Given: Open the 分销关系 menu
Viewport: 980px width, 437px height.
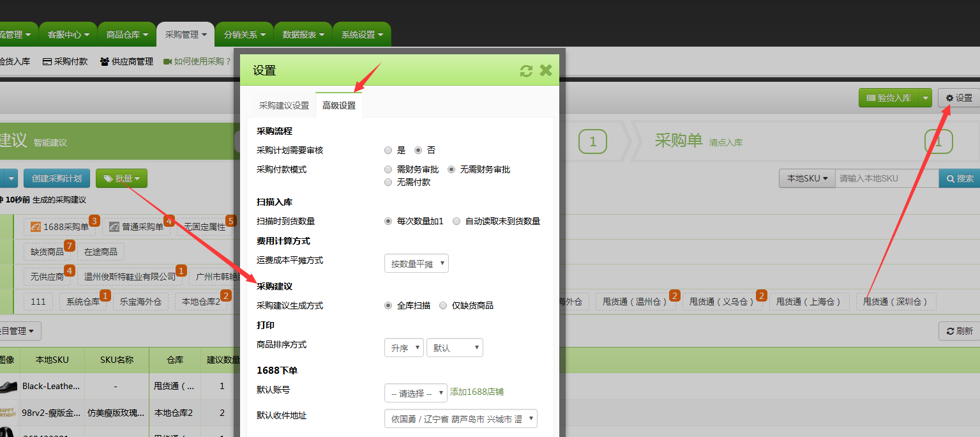Looking at the screenshot, I should click(x=245, y=34).
